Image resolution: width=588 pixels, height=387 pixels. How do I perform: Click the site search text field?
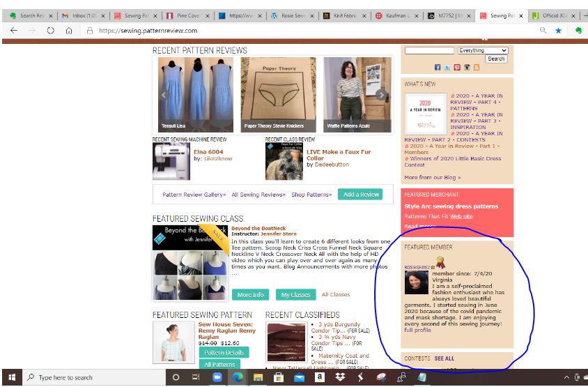point(428,50)
